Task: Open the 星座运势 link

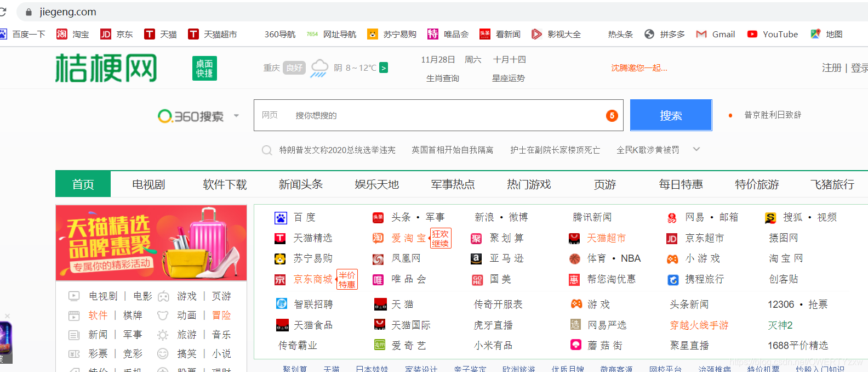Action: click(509, 78)
